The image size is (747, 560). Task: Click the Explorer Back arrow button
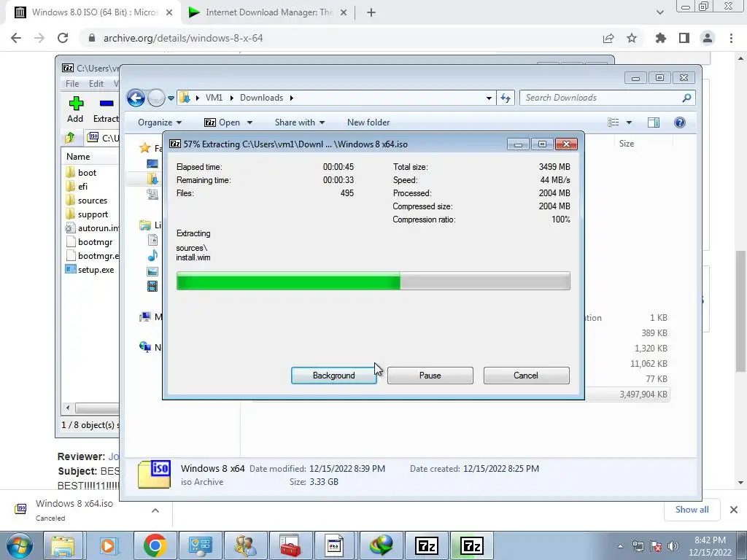tap(136, 98)
